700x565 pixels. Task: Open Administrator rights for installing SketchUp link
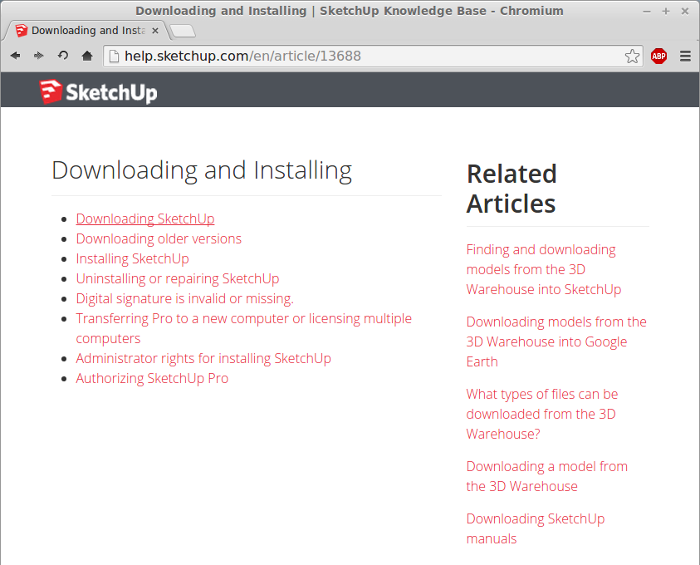tap(203, 358)
